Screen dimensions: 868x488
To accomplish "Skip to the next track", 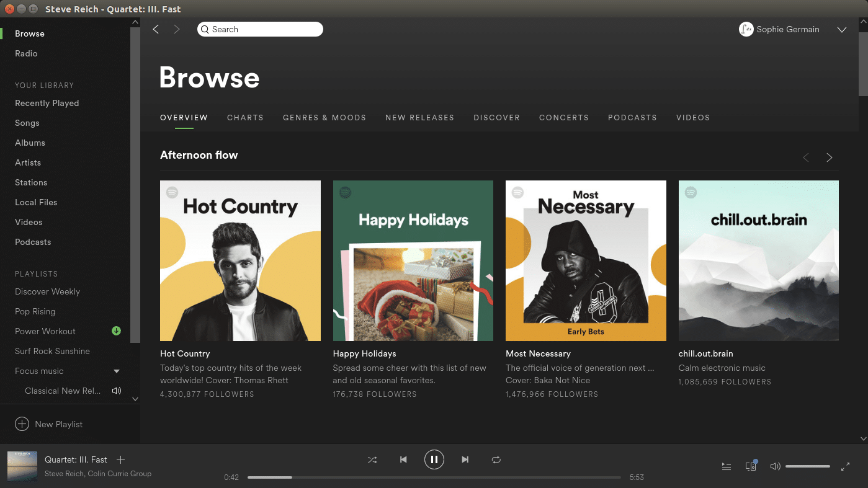I will tap(465, 459).
